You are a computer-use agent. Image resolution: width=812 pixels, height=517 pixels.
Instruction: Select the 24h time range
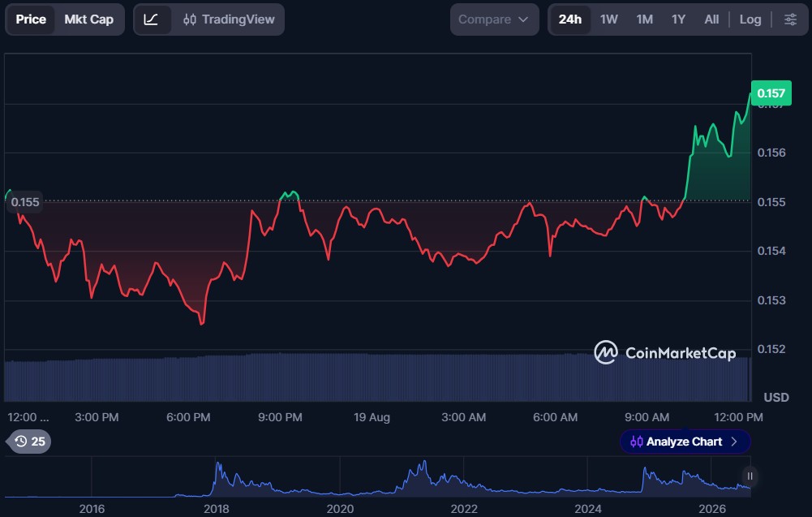point(569,19)
